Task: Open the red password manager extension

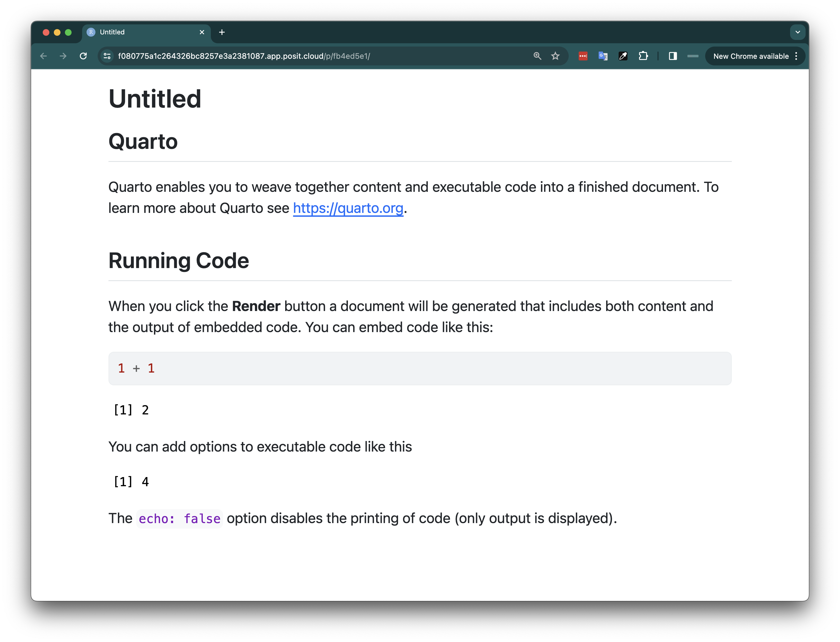Action: 583,56
